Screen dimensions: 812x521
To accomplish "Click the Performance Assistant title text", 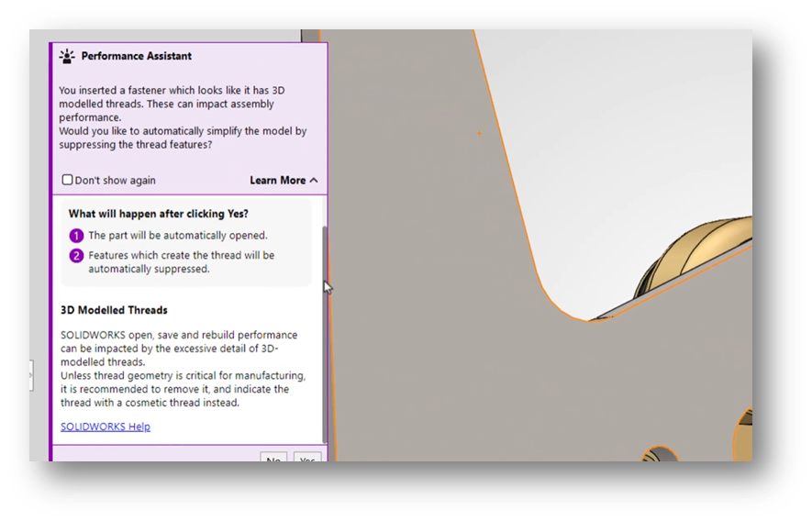I will tap(136, 56).
